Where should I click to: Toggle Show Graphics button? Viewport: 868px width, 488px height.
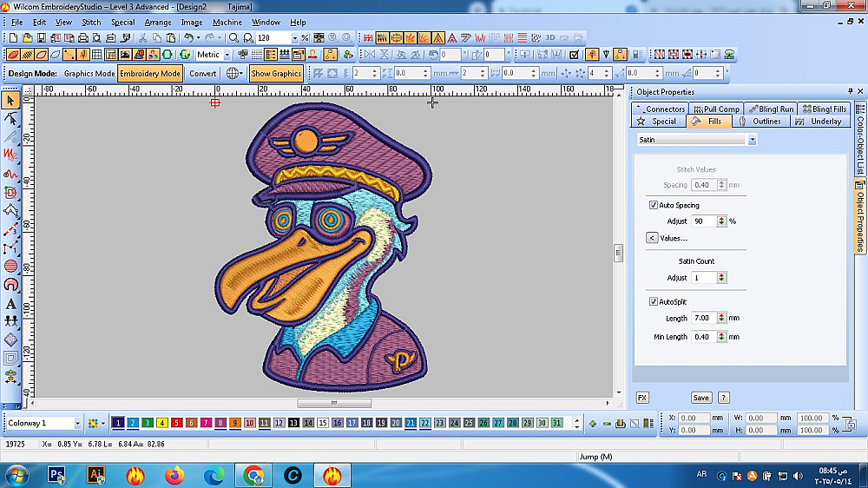point(276,74)
